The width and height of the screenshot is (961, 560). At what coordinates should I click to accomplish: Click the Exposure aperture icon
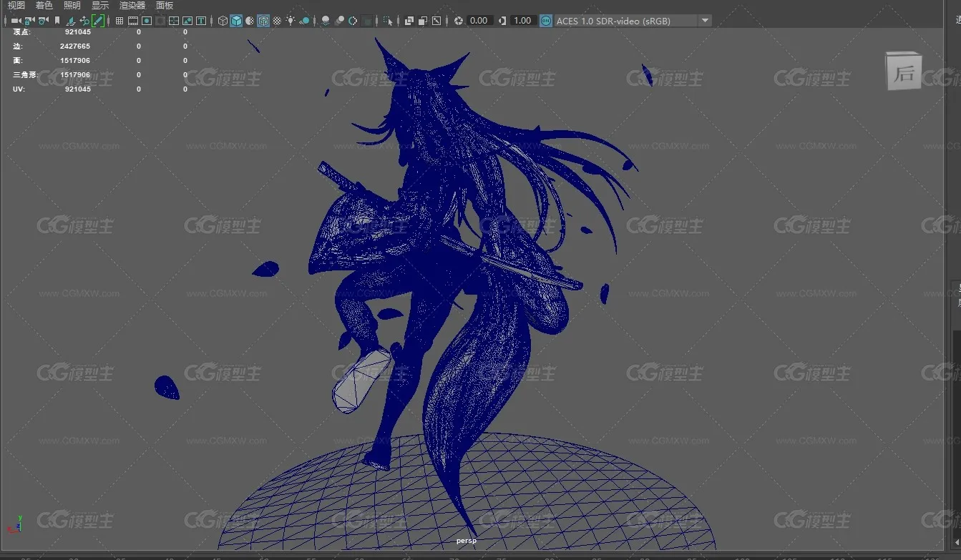pos(458,21)
